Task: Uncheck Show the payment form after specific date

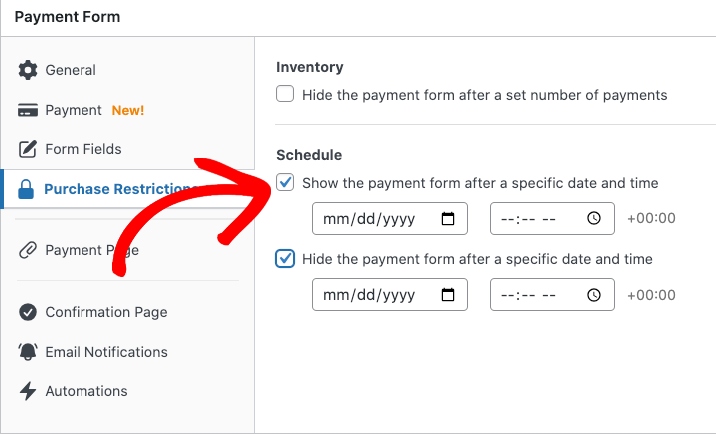Action: [285, 183]
